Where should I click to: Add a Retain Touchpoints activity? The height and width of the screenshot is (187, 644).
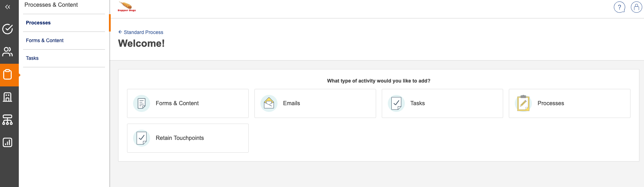[188, 138]
